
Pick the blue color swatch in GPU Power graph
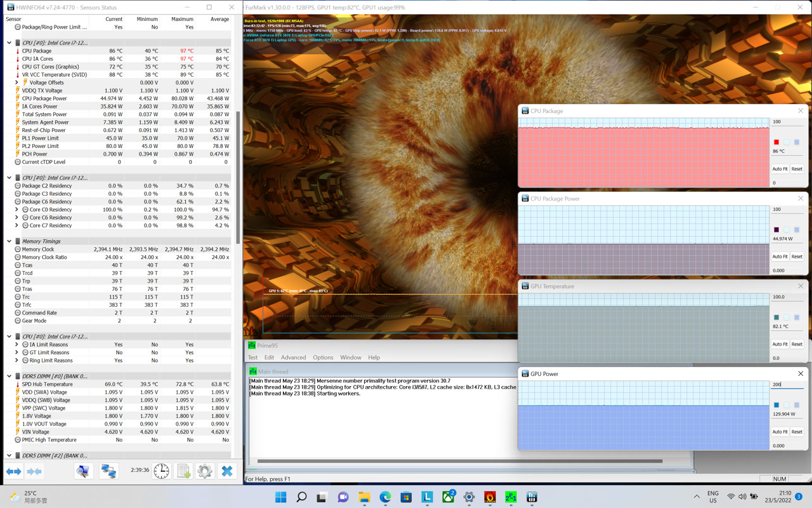pos(776,405)
